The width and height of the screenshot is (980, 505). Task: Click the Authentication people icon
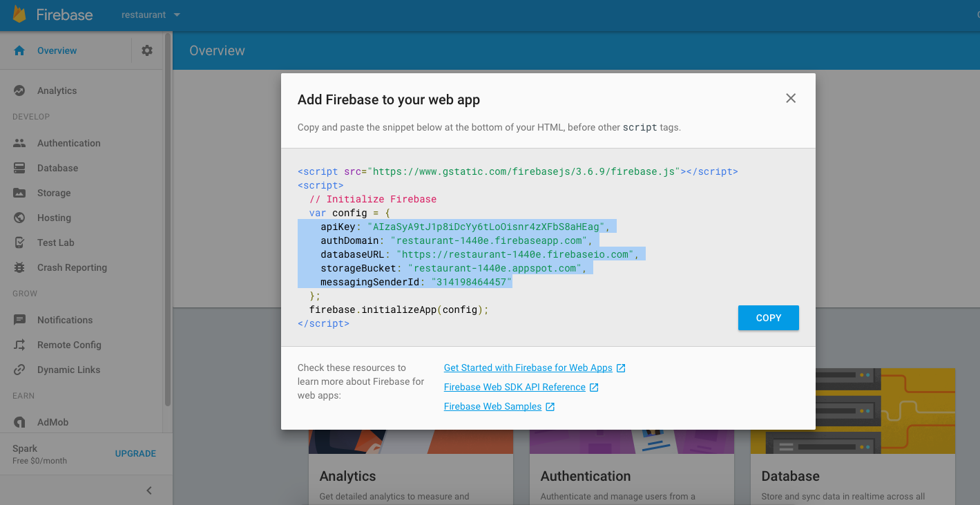click(x=19, y=143)
